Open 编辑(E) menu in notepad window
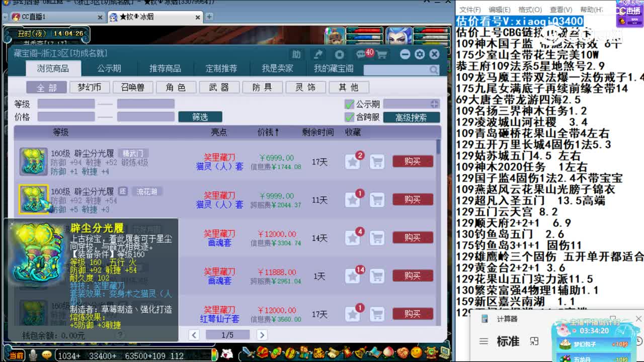This screenshot has width=644, height=362. (500, 10)
